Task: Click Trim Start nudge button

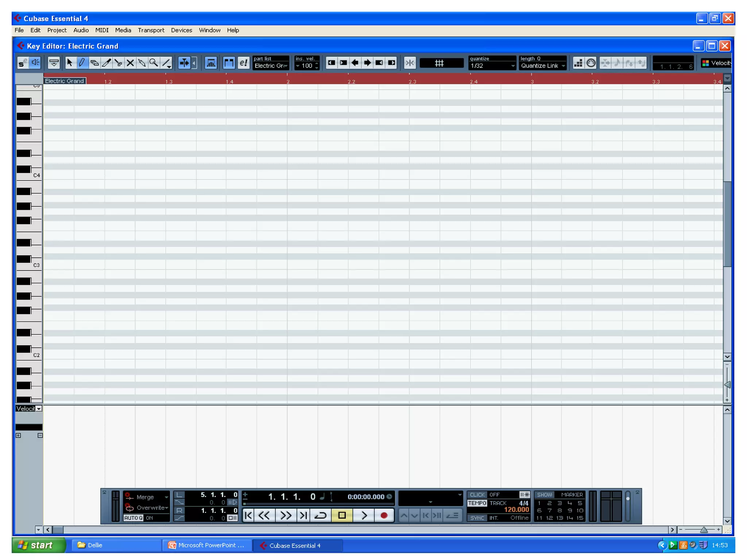Action: point(332,63)
